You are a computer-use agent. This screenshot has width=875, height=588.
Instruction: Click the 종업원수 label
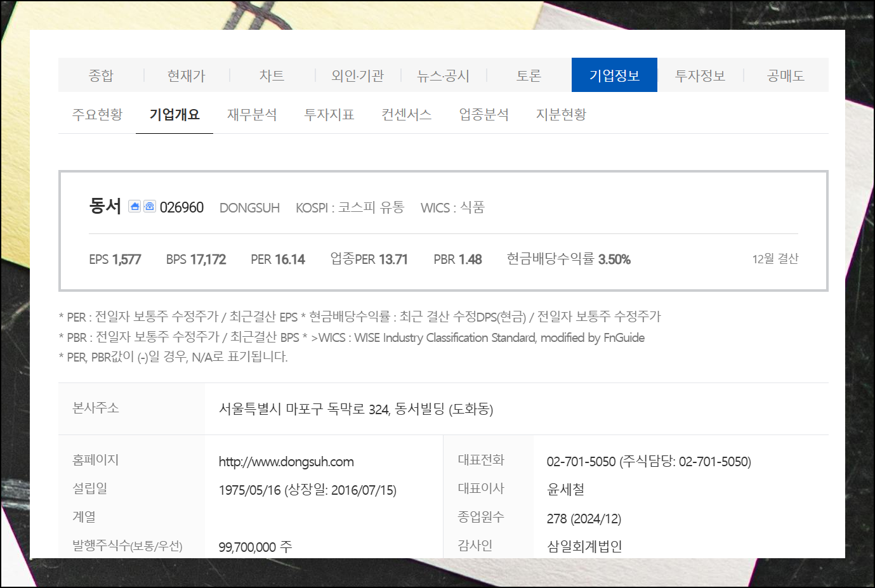(481, 517)
